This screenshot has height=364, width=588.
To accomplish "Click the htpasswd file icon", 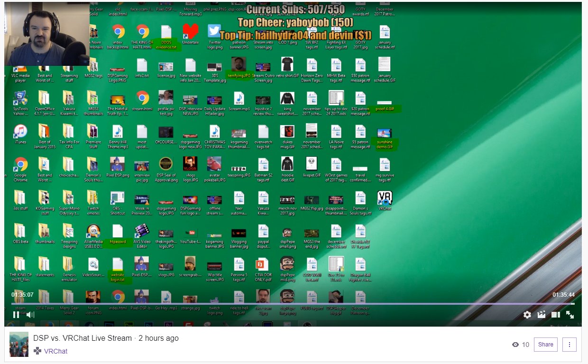I will pyautogui.click(x=118, y=231).
